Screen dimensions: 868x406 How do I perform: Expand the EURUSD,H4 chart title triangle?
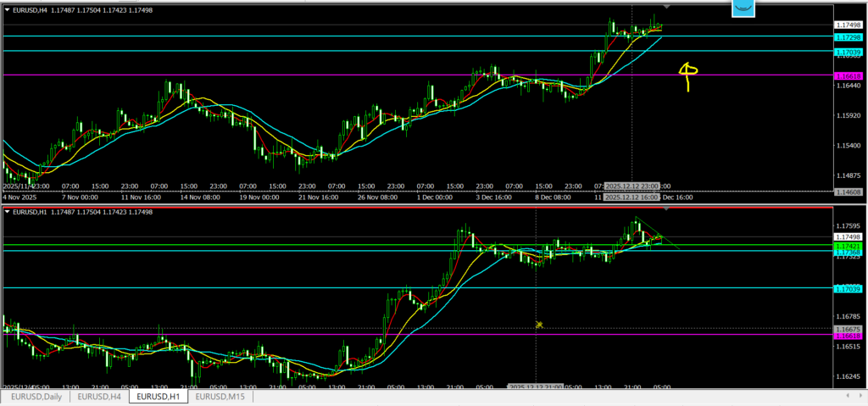[8, 8]
